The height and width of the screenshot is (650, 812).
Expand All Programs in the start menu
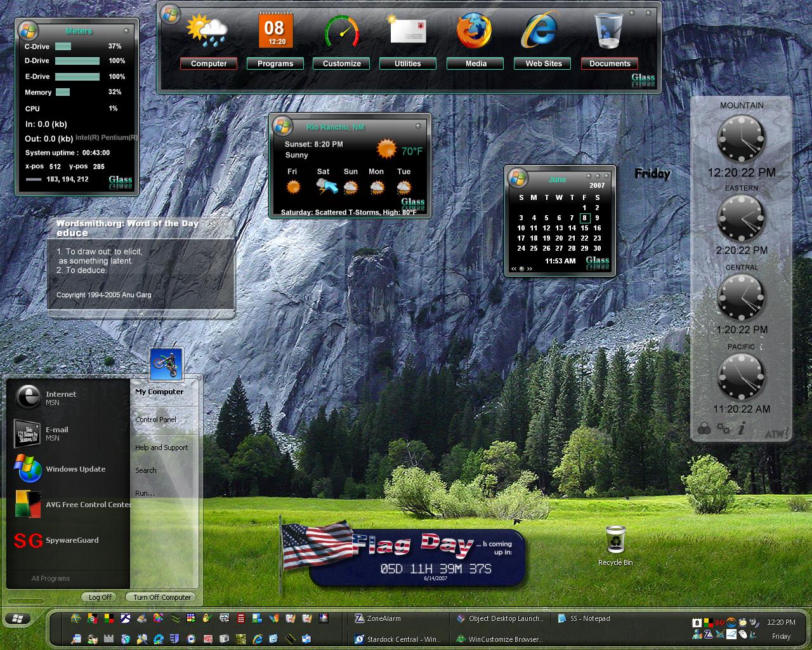[51, 578]
